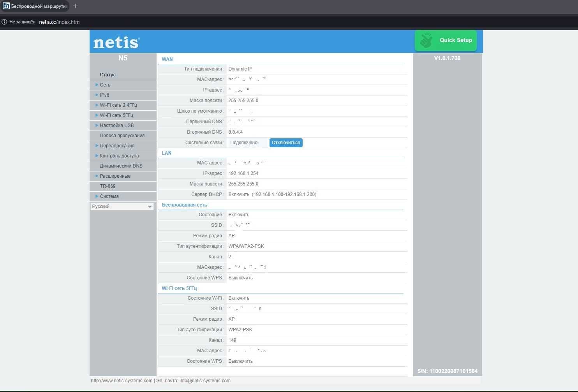Open the www.netis-systems.com footer link
The width and height of the screenshot is (578, 392).
coord(122,381)
